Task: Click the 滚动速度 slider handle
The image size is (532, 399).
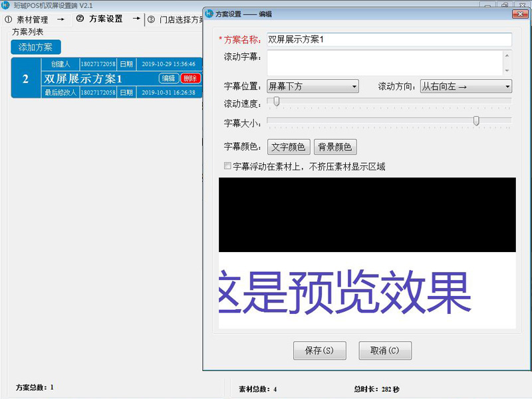Action: tap(277, 101)
